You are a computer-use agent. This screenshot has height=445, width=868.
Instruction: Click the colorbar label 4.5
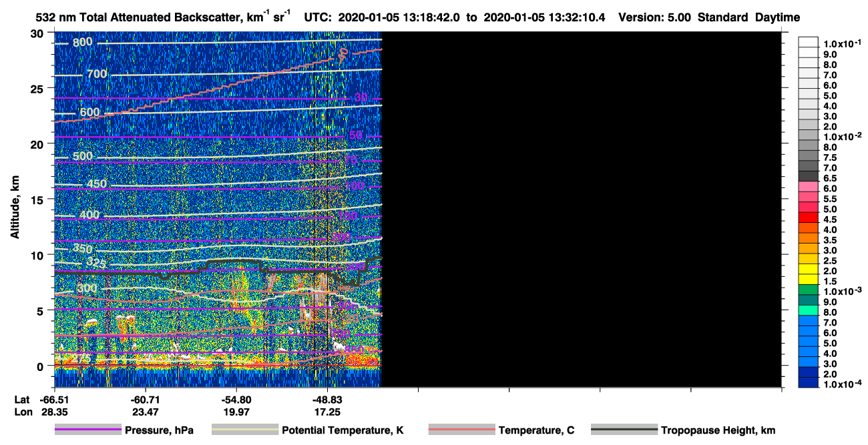pos(831,219)
